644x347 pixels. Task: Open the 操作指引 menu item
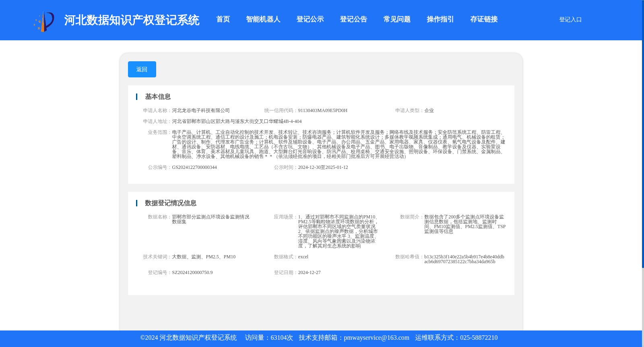(x=440, y=19)
